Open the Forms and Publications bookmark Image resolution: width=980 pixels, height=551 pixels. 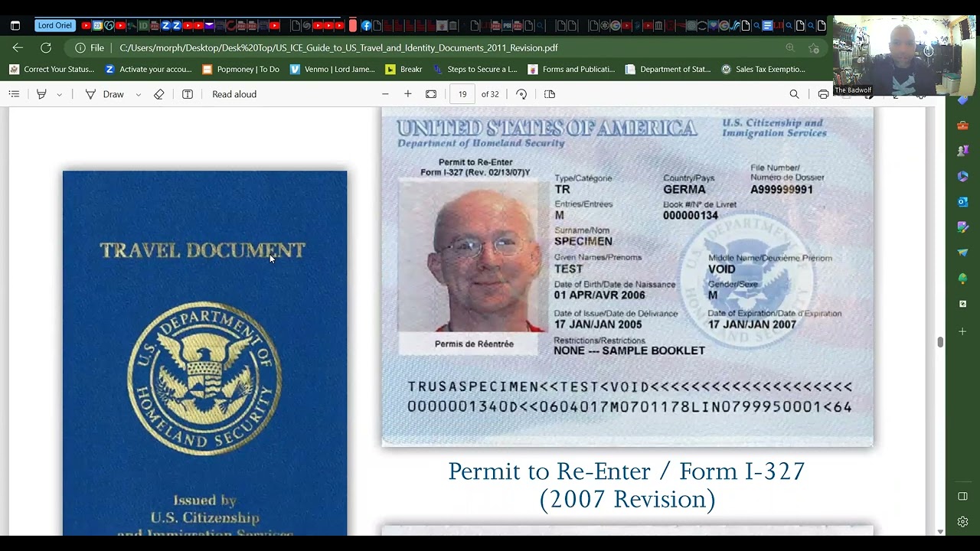coord(571,69)
